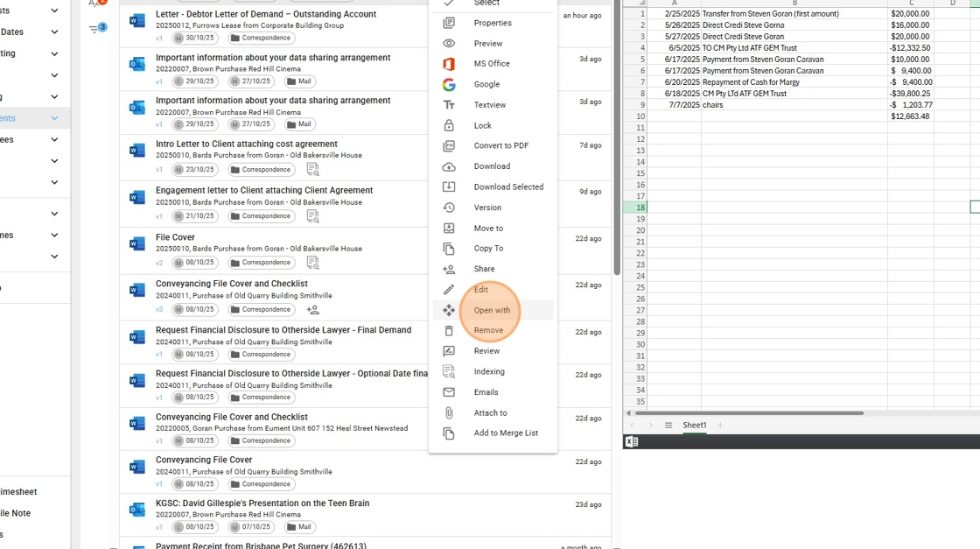Click Outlook icon of KGSC presentation email
980x549 pixels.
137,510
